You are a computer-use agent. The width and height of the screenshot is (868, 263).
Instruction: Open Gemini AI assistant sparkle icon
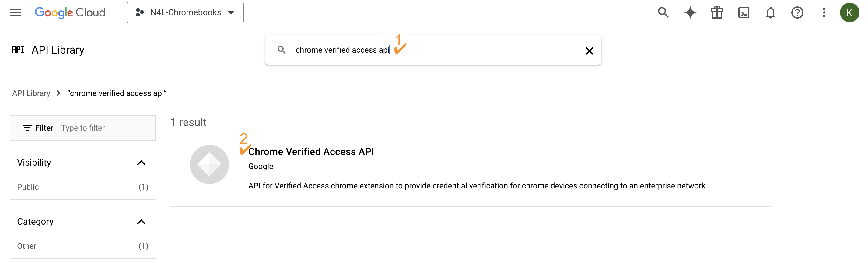tap(690, 12)
